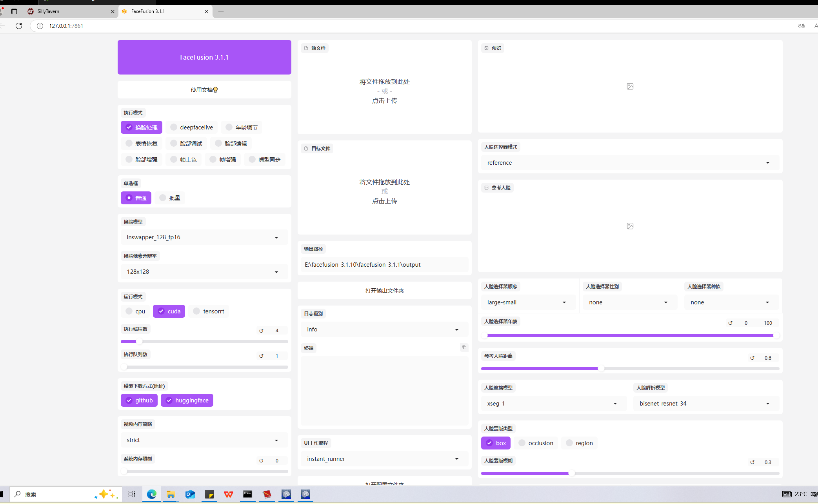Viewport: 818px width, 504px height.
Task: Reset the 执行线程数 slider value
Action: tap(262, 331)
